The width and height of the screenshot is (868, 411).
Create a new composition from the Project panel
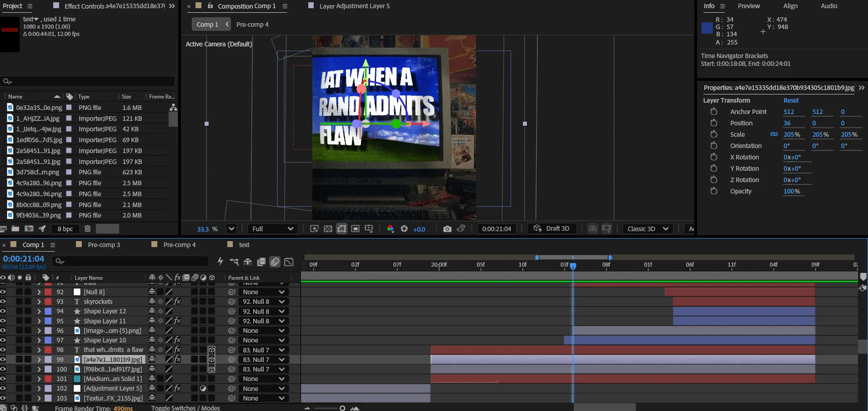pyautogui.click(x=29, y=229)
